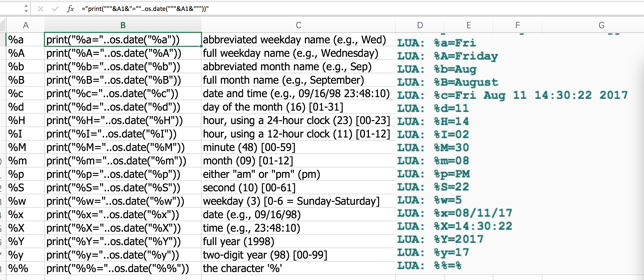Select cell containing %a
This screenshot has height=280, width=644.
tap(25, 39)
